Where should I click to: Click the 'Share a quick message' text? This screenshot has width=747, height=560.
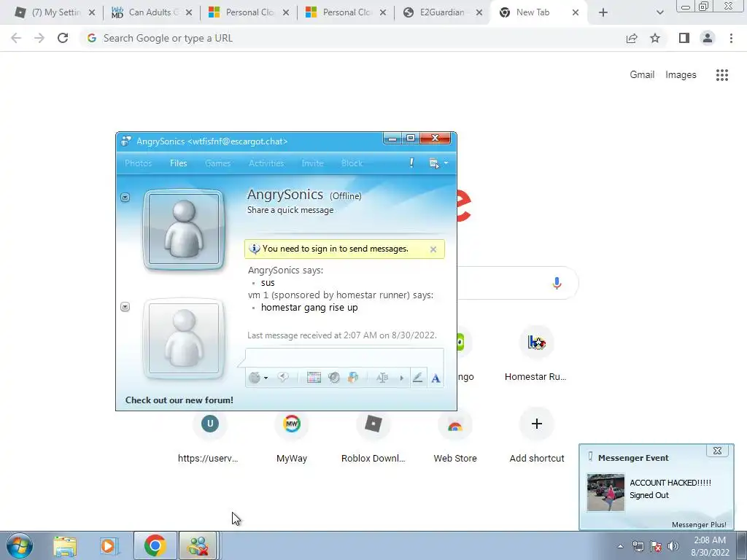click(x=290, y=210)
